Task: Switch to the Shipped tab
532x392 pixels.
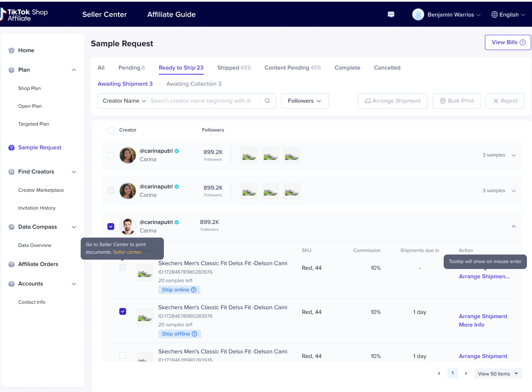Action: point(234,68)
